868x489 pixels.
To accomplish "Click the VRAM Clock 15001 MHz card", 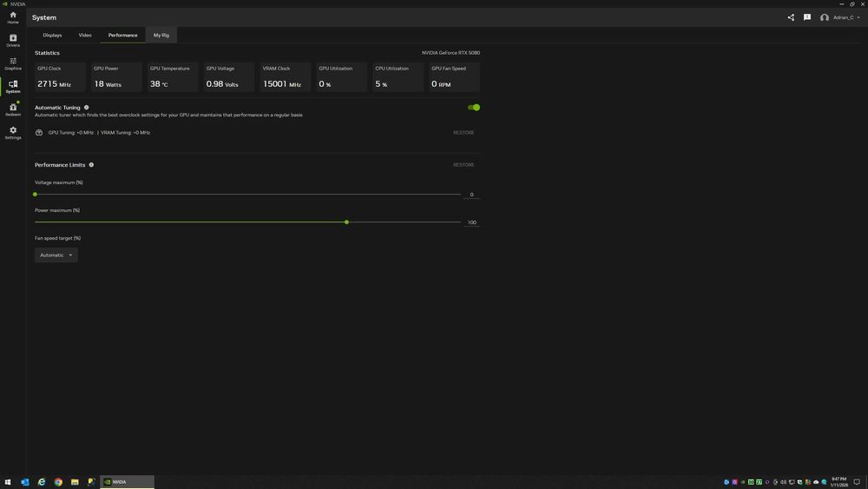I will tap(286, 76).
